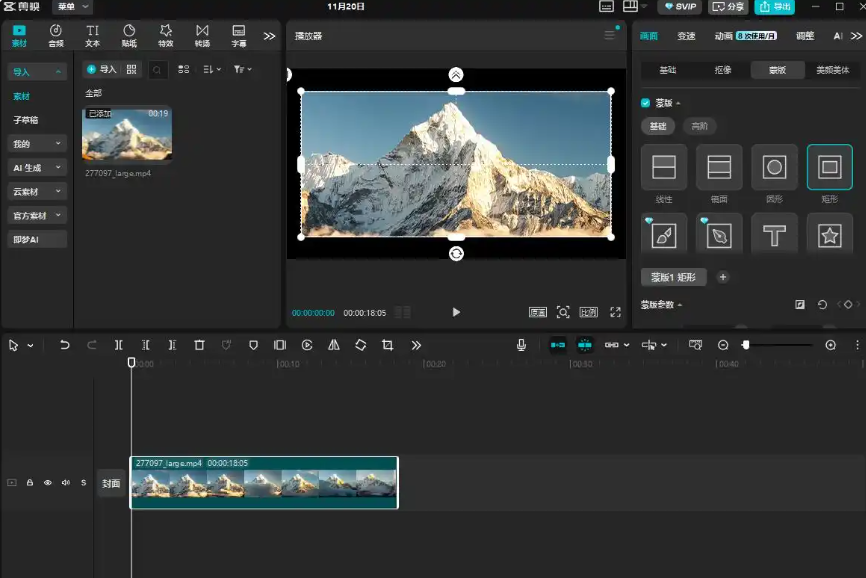Uncheck the 蒙版 mask checkbox
Image resolution: width=866 pixels, height=578 pixels.
(645, 103)
